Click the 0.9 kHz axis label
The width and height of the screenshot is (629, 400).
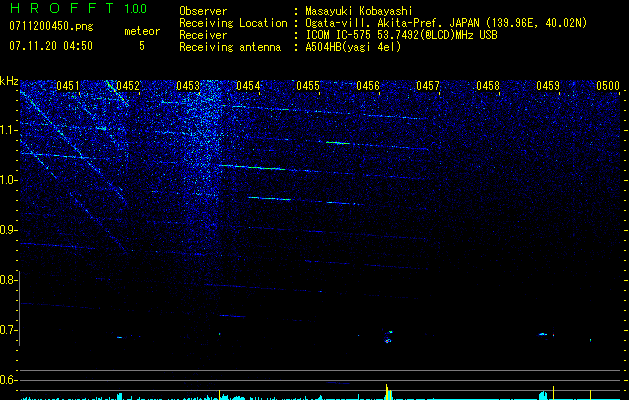coord(8,230)
